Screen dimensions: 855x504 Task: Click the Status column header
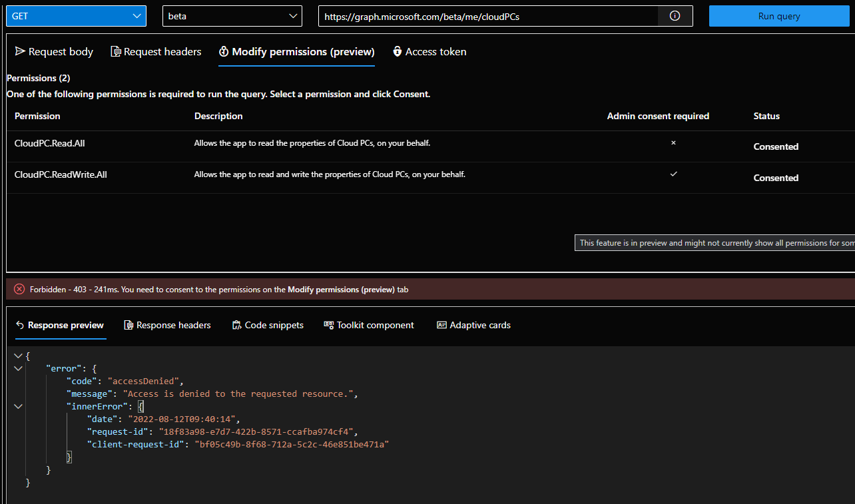[766, 116]
